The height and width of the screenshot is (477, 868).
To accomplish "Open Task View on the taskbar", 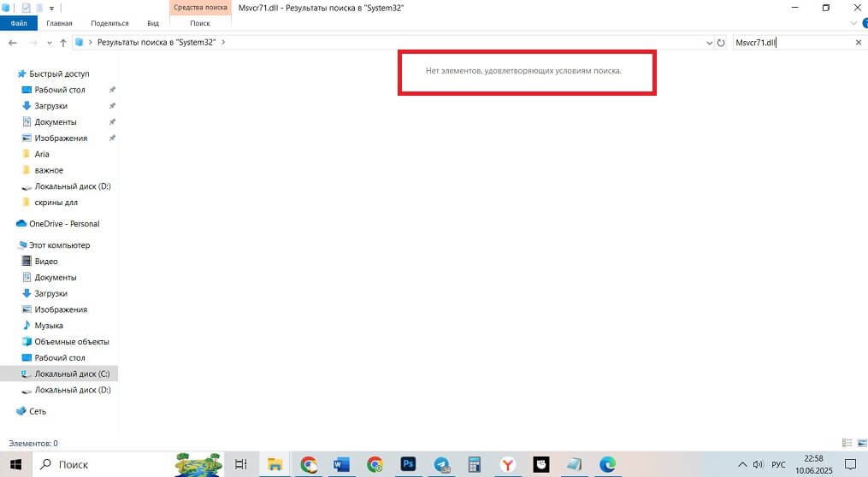I will (241, 464).
